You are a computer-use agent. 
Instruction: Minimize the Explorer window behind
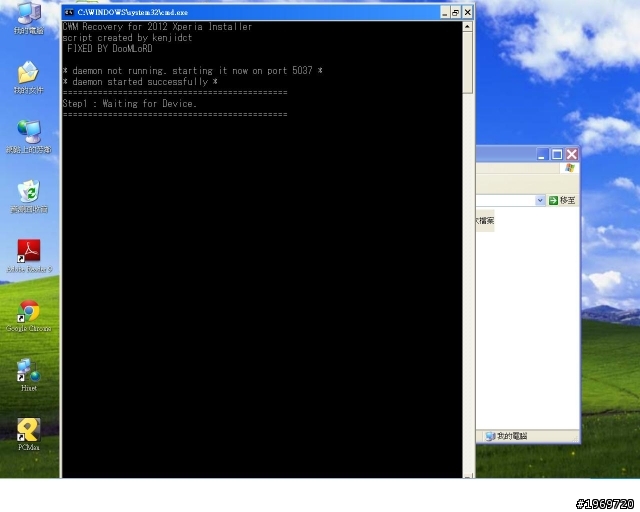[542, 154]
